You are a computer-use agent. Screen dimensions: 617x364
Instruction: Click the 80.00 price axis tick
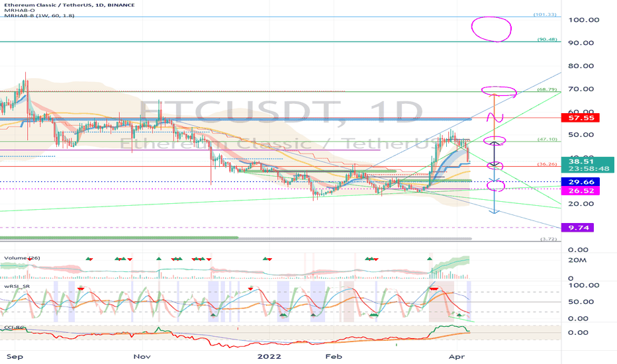[581, 66]
